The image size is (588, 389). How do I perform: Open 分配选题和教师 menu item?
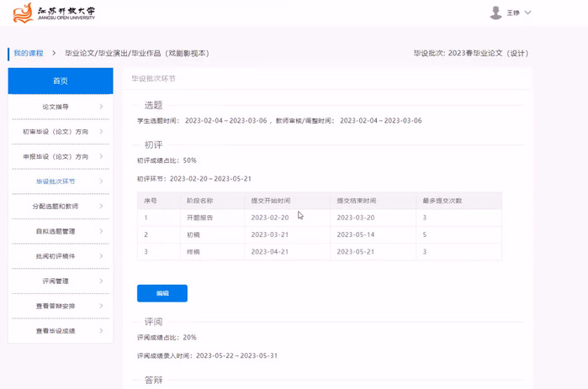click(x=56, y=206)
